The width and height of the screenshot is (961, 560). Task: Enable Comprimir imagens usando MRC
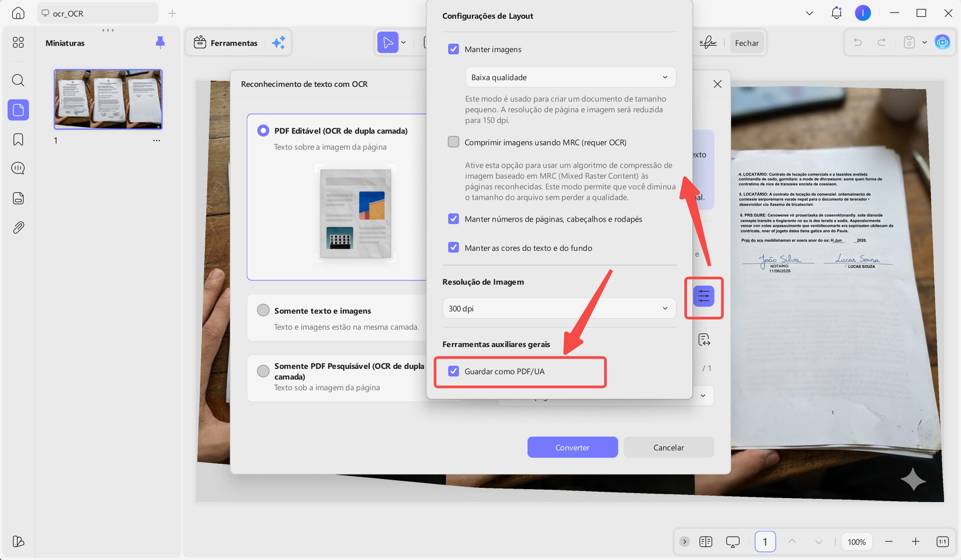pos(454,142)
